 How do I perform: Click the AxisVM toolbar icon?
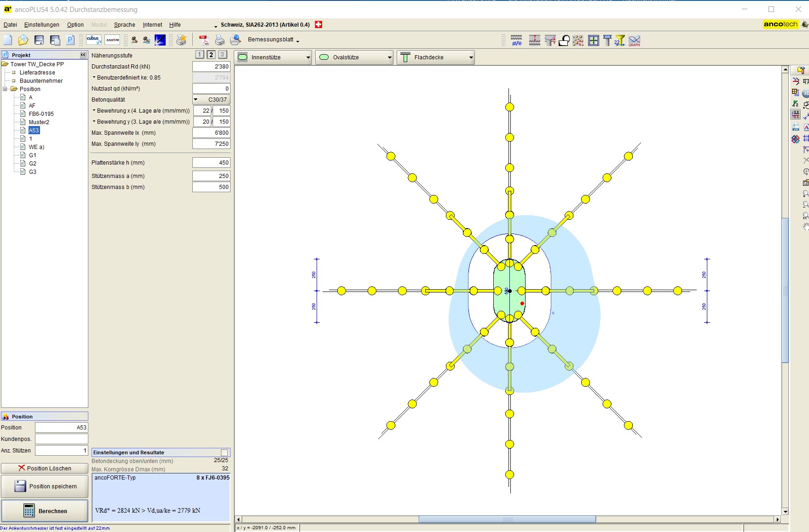[112, 40]
